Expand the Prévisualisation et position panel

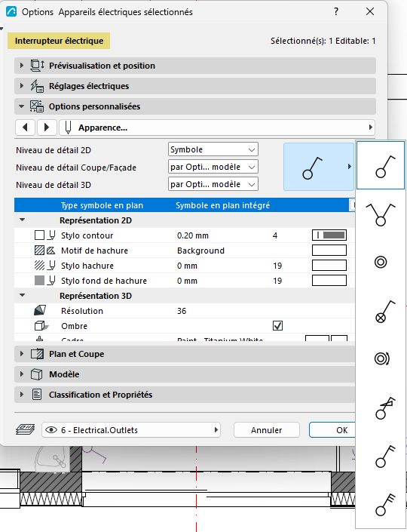[22, 66]
